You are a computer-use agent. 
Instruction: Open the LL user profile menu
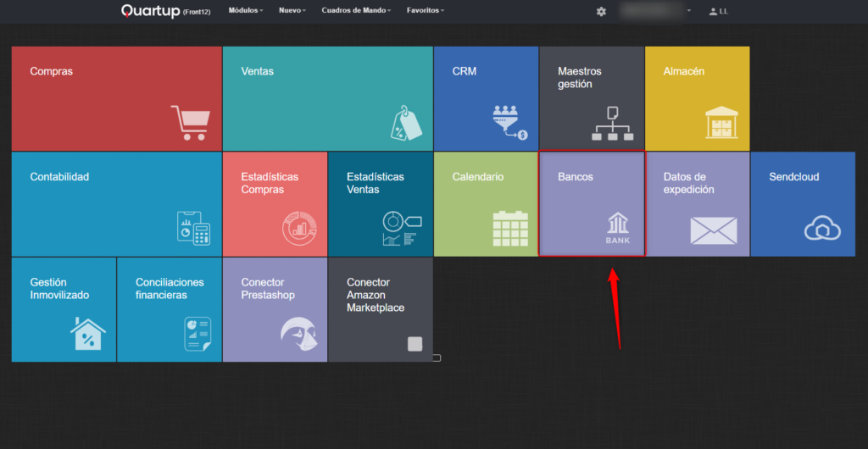(x=718, y=11)
